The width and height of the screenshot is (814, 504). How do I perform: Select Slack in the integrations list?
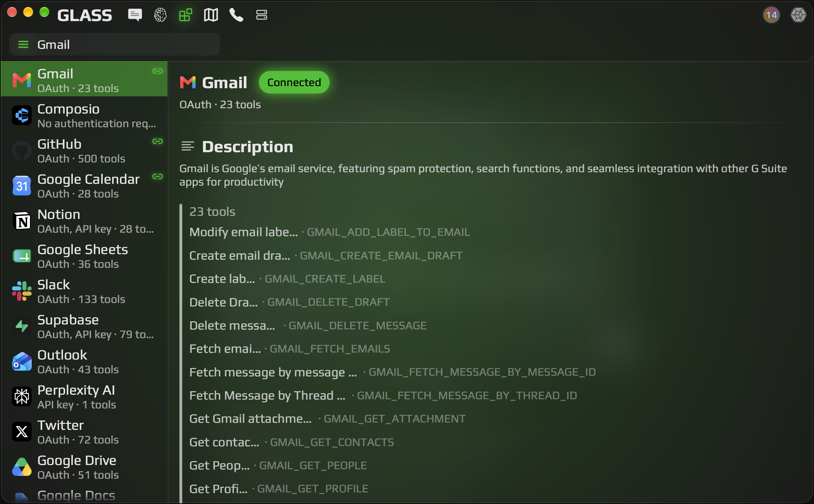click(84, 291)
